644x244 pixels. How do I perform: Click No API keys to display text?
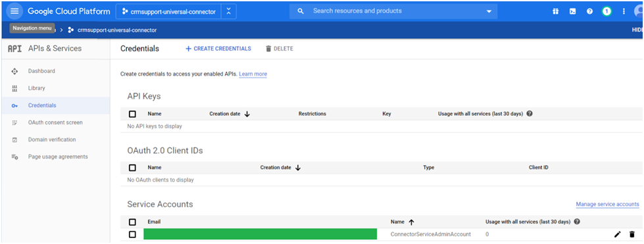click(155, 126)
